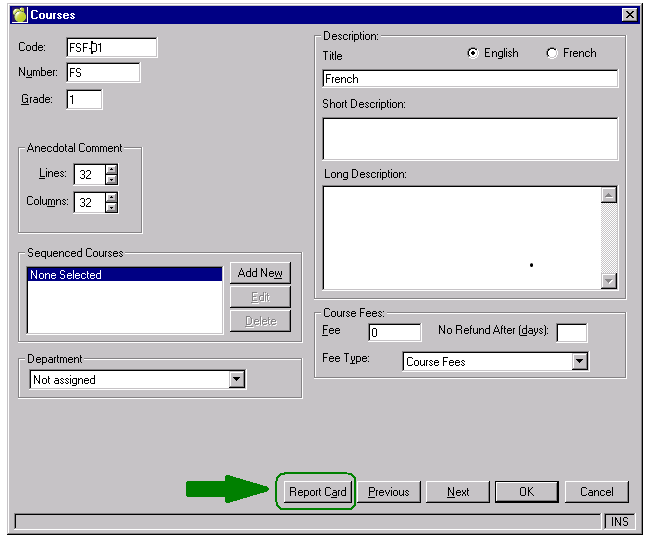Advance to the Next course record
Image resolution: width=651 pixels, height=537 pixels.
point(458,492)
